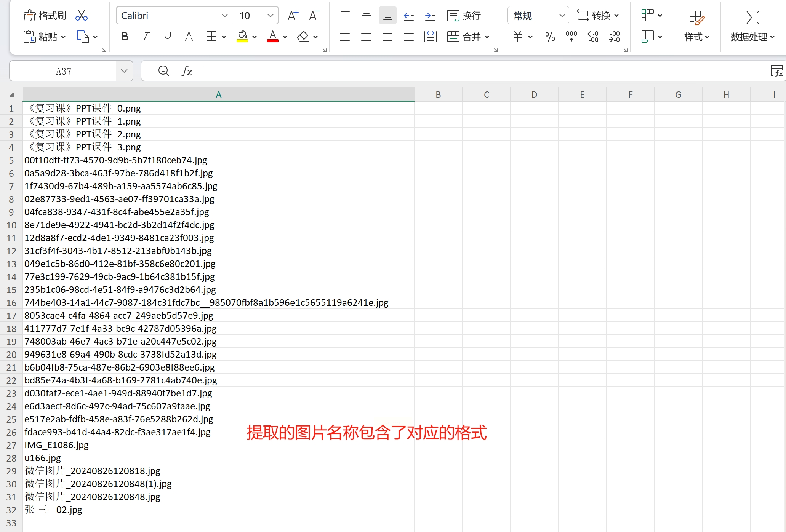Click the 换行 wrap text button
This screenshot has width=786, height=532.
click(464, 16)
